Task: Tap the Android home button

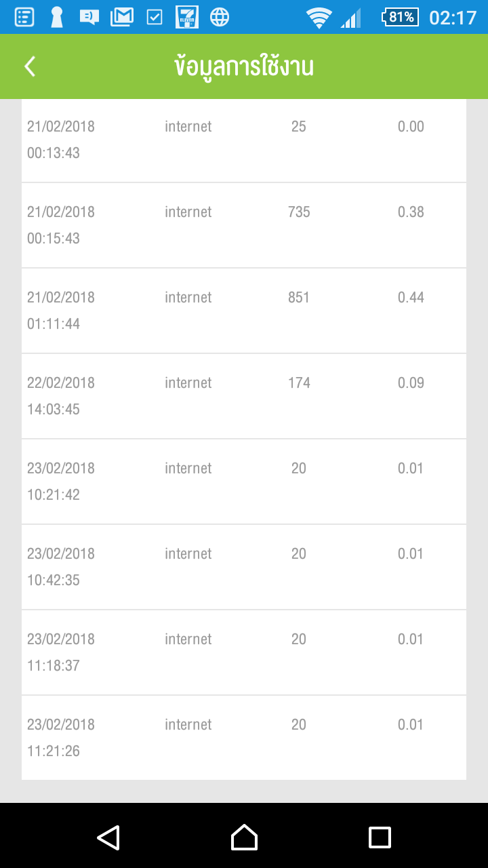Action: [x=244, y=837]
